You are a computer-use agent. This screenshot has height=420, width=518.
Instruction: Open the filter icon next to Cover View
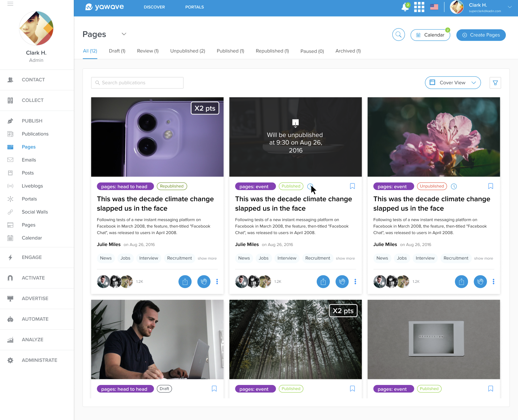click(495, 82)
